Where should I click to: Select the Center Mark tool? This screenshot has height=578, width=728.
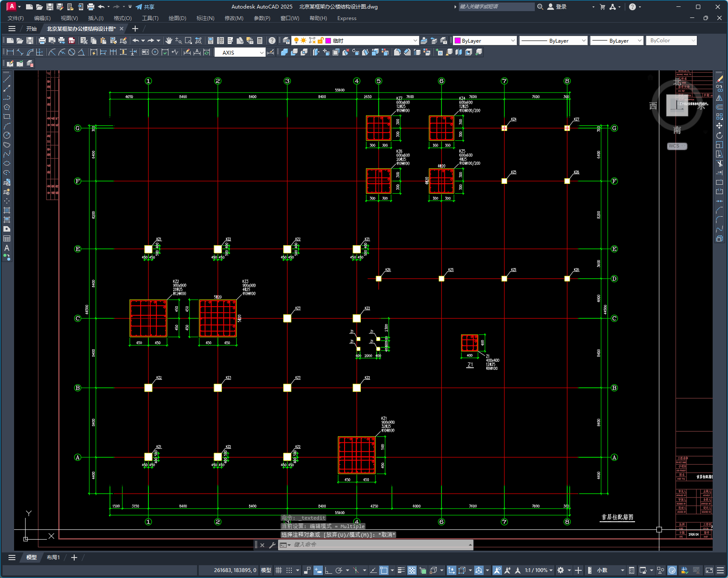pos(155,52)
